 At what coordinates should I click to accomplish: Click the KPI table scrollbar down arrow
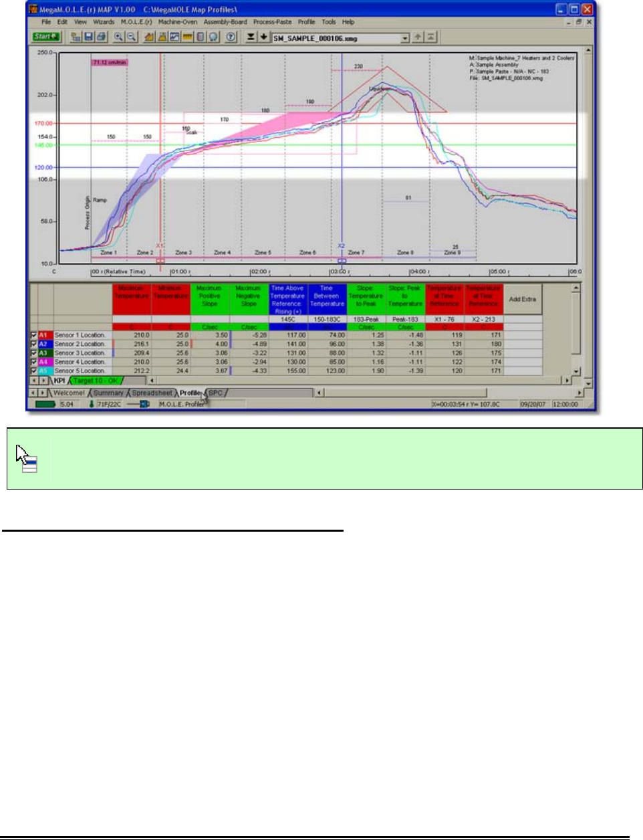(576, 371)
